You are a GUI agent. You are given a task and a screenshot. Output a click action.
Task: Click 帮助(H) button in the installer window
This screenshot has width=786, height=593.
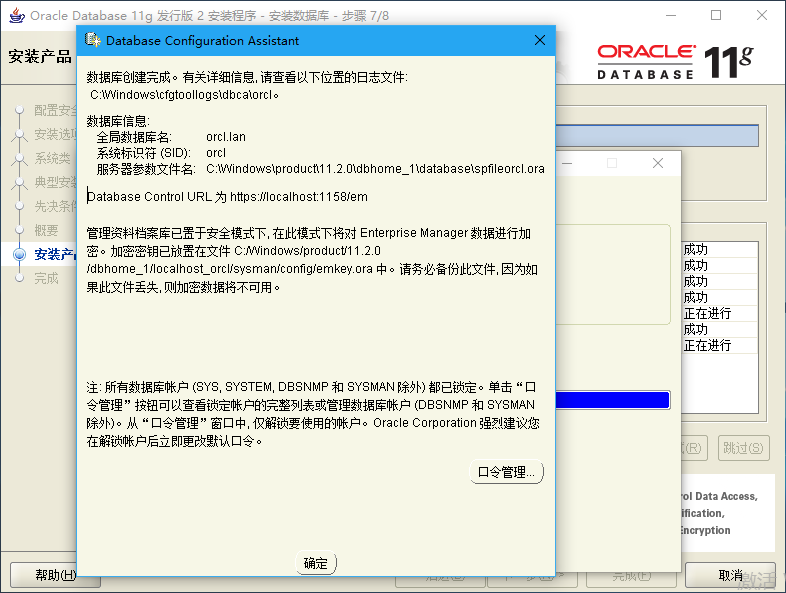point(55,575)
